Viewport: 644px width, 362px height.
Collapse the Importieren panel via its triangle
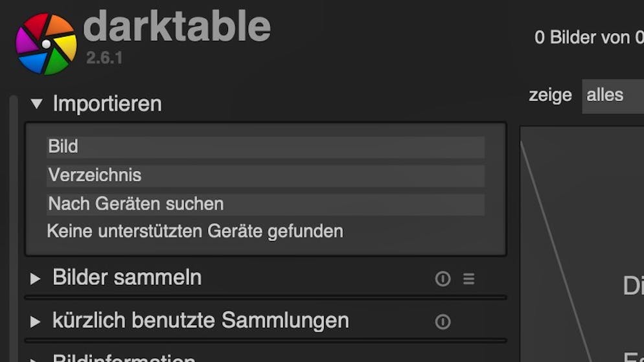pyautogui.click(x=36, y=104)
